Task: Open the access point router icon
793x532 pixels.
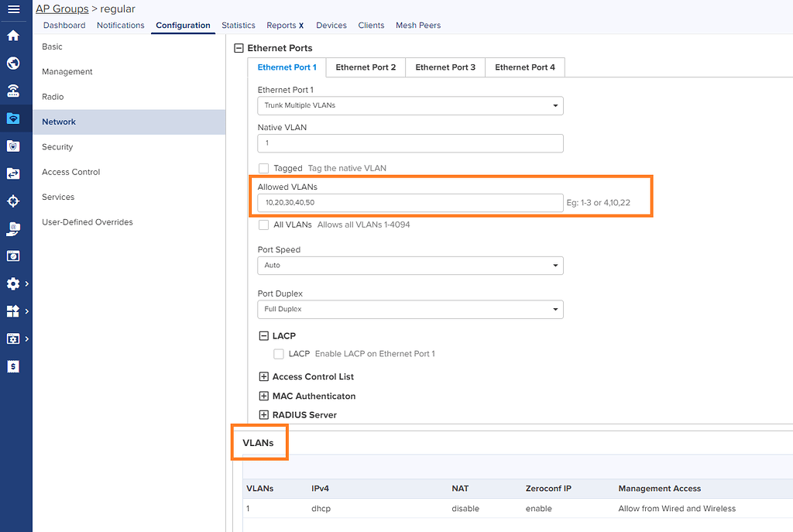Action: pyautogui.click(x=13, y=91)
